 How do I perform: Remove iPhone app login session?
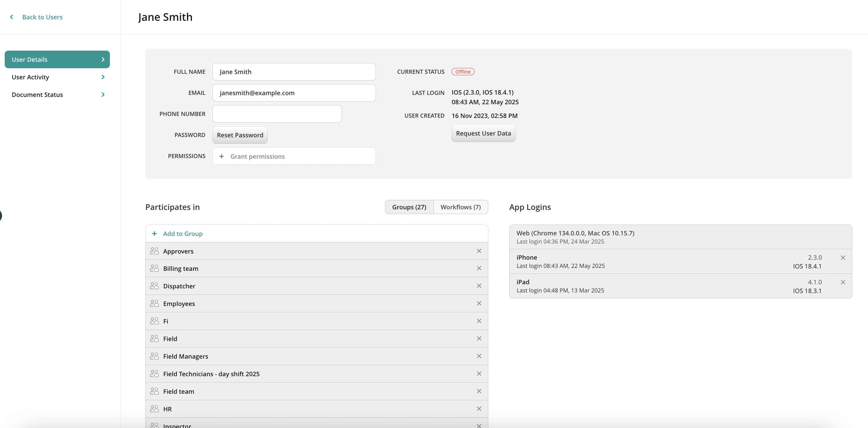[x=843, y=258]
